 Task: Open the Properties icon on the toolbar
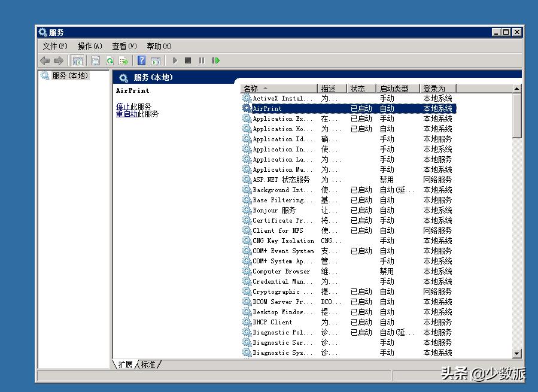coord(95,60)
